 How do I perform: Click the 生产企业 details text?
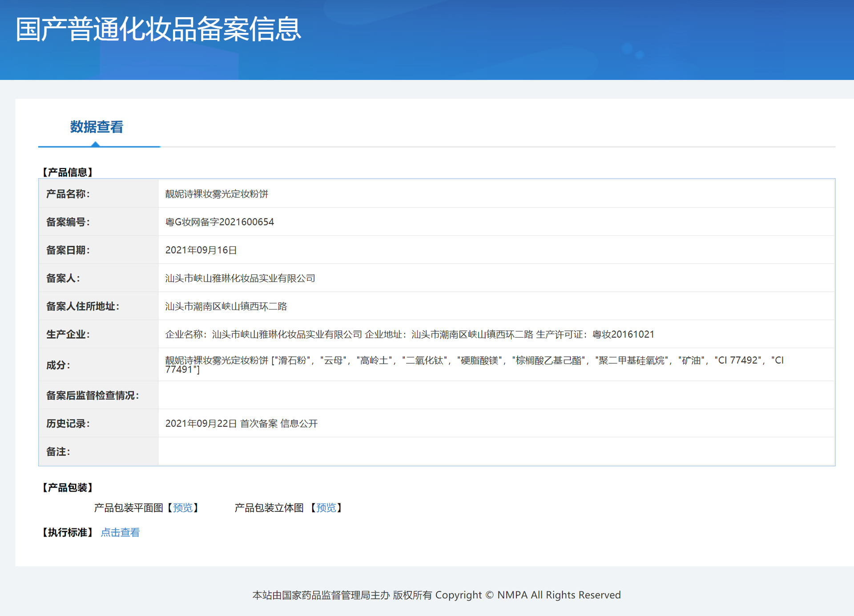[x=409, y=334]
